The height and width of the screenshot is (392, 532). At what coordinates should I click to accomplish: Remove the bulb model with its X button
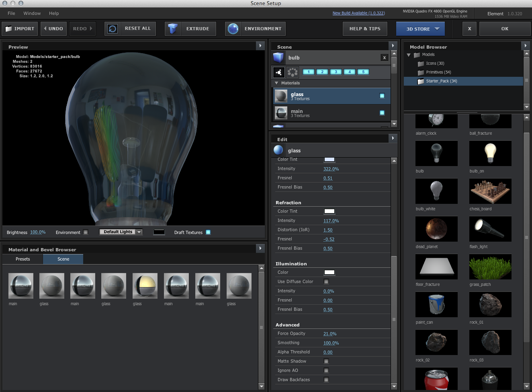[385, 57]
